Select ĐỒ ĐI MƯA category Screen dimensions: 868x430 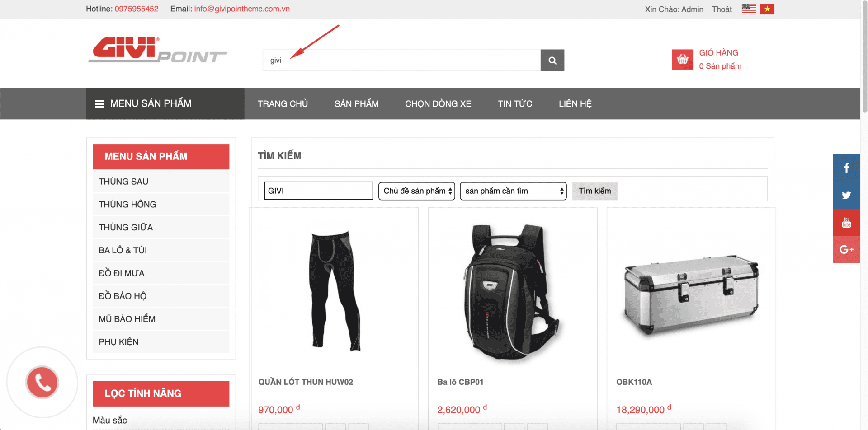click(x=161, y=273)
